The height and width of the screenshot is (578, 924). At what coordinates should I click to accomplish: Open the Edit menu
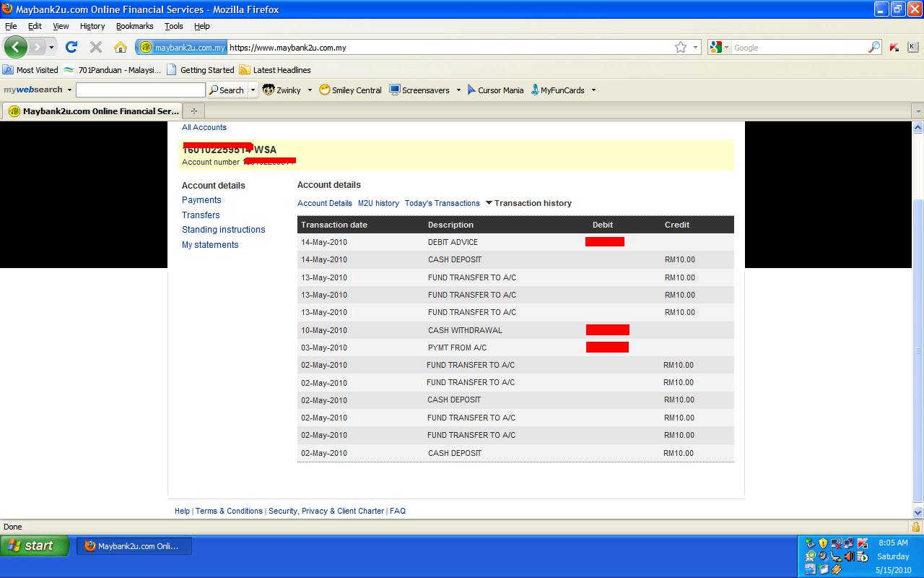pyautogui.click(x=35, y=26)
